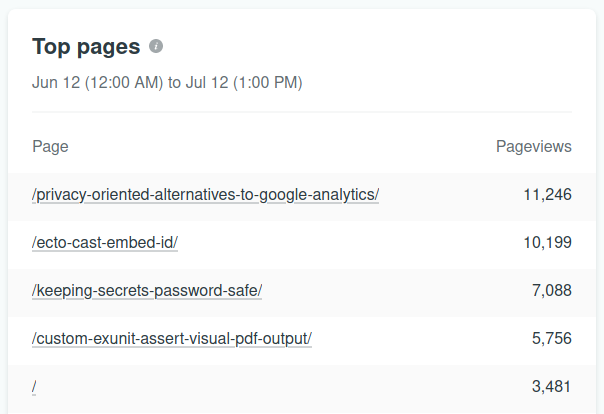This screenshot has height=414, width=604.
Task: Click the info icon beside Top pages
Action: pyautogui.click(x=156, y=46)
